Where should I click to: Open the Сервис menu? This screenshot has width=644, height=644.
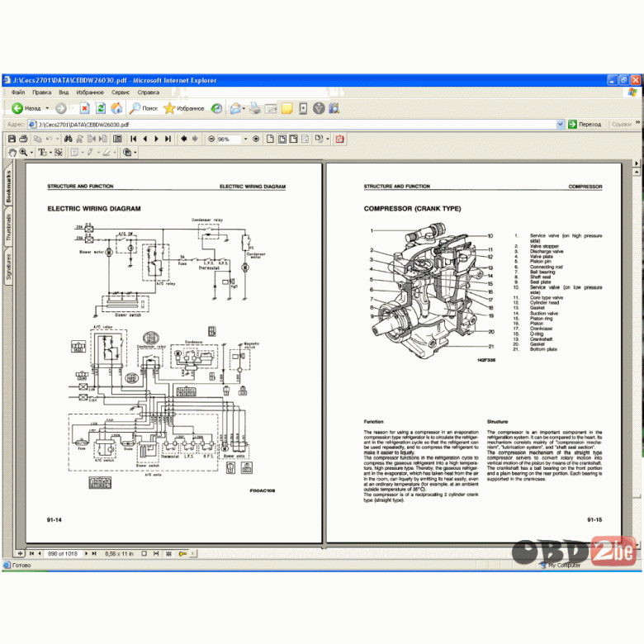pos(121,92)
